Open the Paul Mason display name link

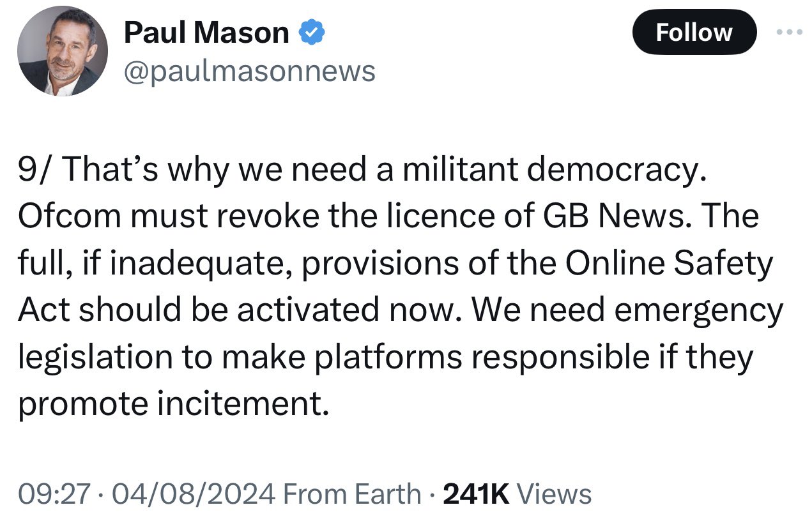[206, 33]
